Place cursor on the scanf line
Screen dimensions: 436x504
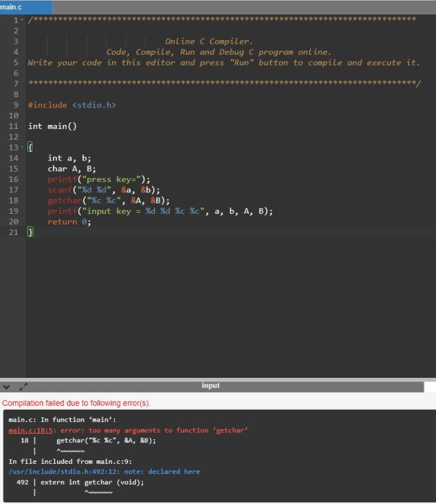pos(103,190)
